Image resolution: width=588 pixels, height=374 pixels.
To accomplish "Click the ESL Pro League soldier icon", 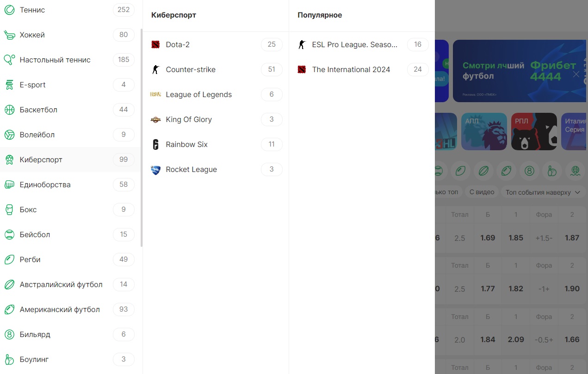I will tap(302, 44).
